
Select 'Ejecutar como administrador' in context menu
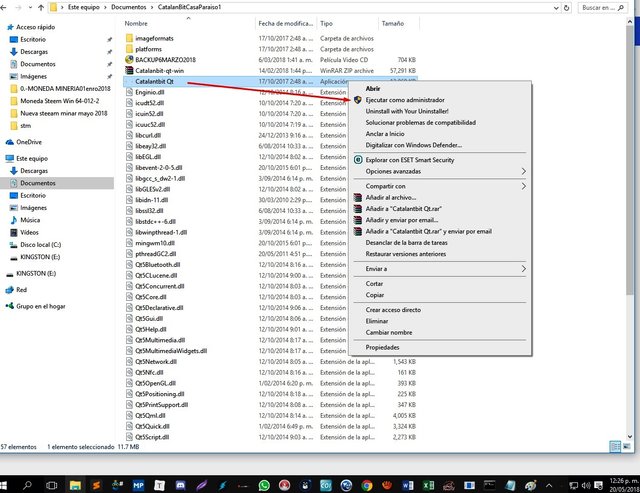tap(405, 100)
